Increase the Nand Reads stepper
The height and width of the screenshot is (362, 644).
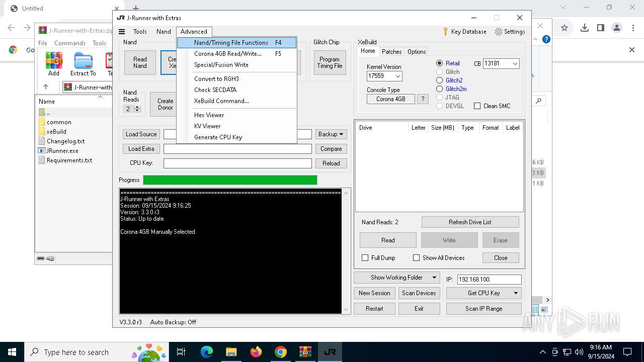click(x=138, y=107)
